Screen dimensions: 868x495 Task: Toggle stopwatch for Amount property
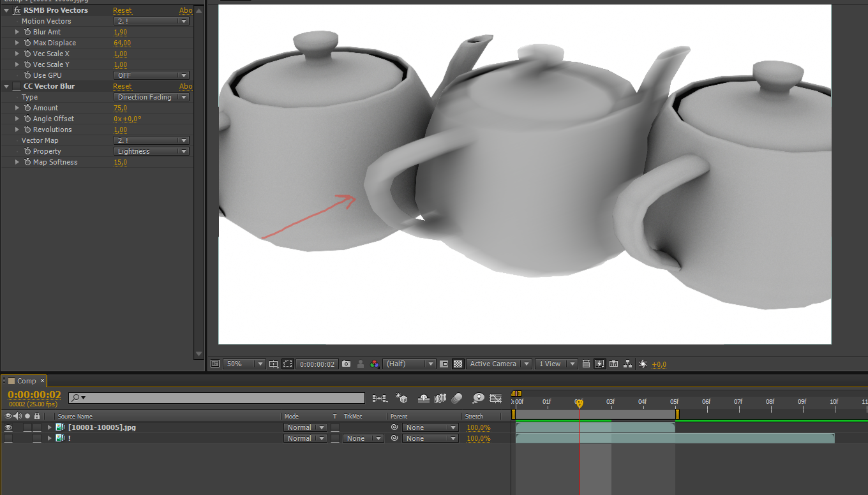click(x=27, y=108)
